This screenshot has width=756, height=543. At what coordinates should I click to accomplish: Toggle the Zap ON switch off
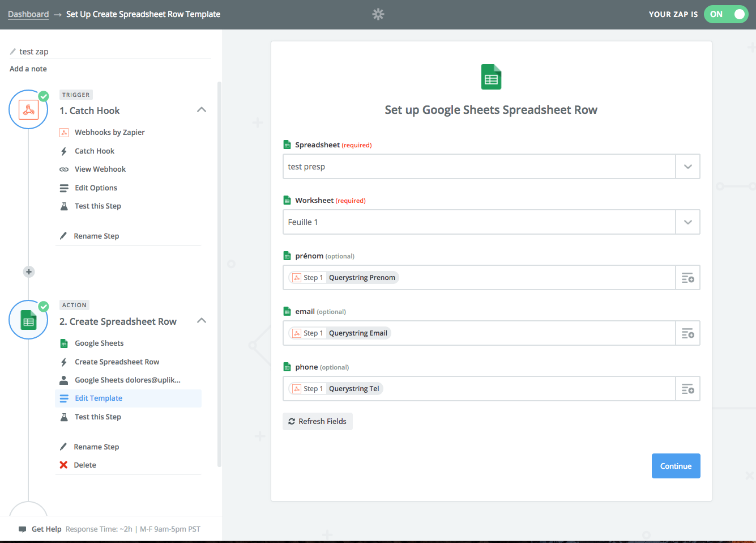pyautogui.click(x=726, y=14)
